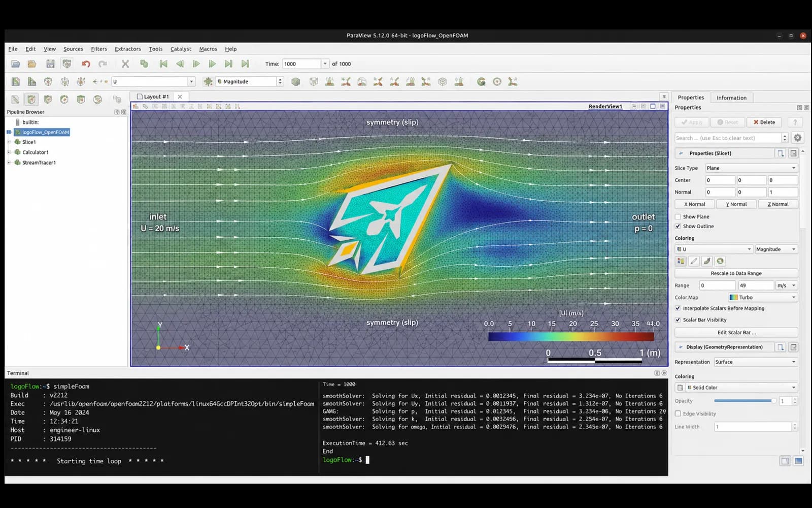
Task: Click the Save State disk icon
Action: pos(50,64)
